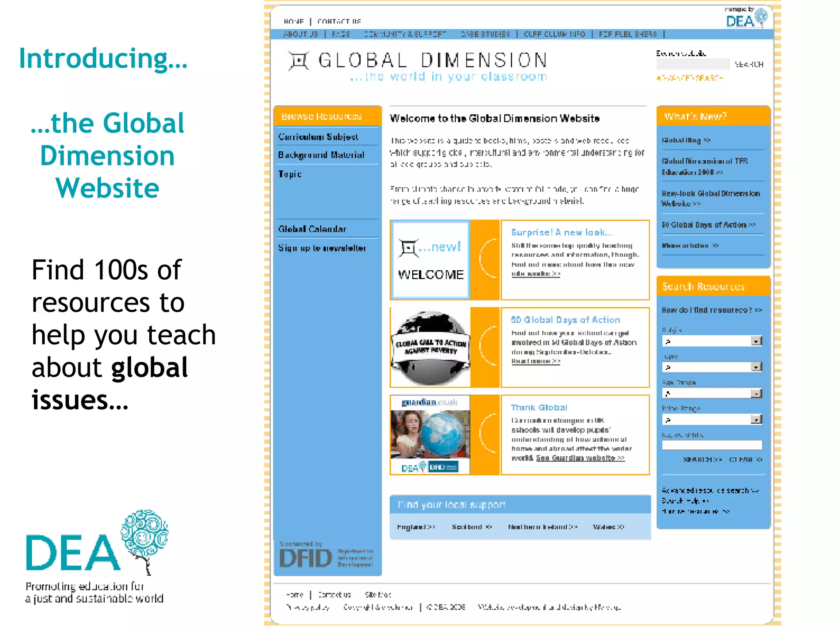
Task: Open the About Us menu item
Action: coord(301,34)
